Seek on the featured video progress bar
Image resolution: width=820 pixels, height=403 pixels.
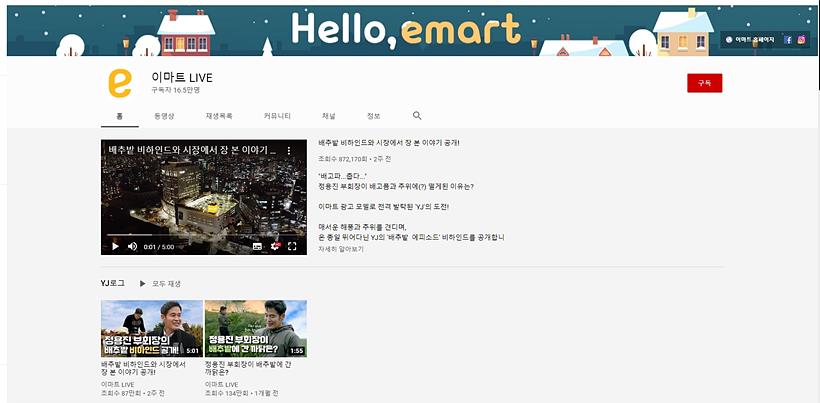[x=204, y=235]
